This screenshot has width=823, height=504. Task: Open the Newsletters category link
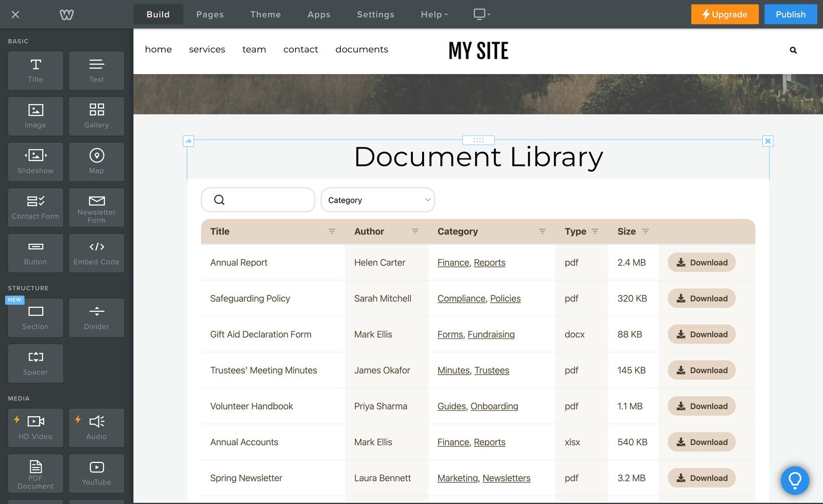[x=506, y=478]
